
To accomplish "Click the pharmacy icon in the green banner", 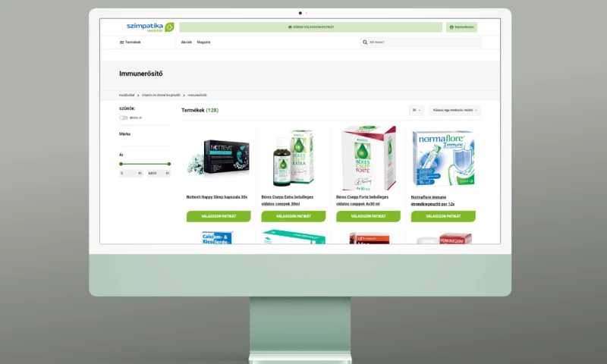I will [290, 27].
